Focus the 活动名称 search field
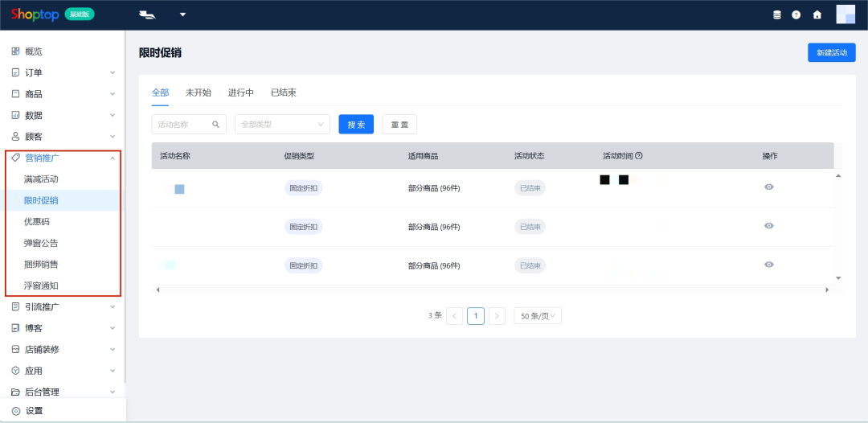868x423 pixels. pos(189,124)
